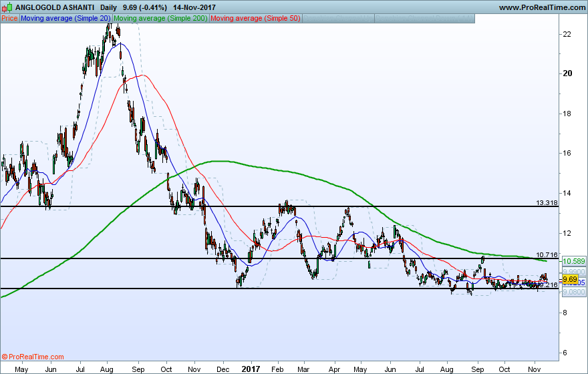Select the Moving average (Simple 50) label
Image resolution: width=588 pixels, height=374 pixels.
[255, 18]
